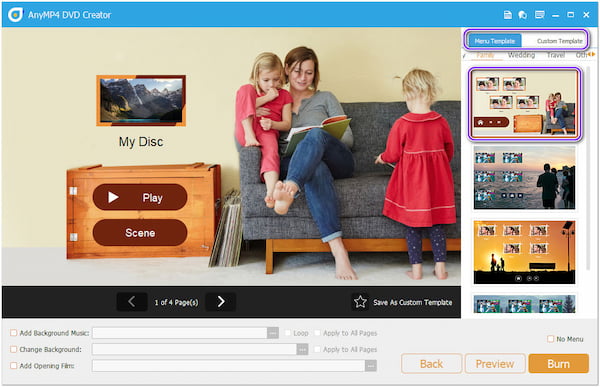Browse for opening film with ellipsis button
This screenshot has width=600, height=387.
(x=371, y=366)
